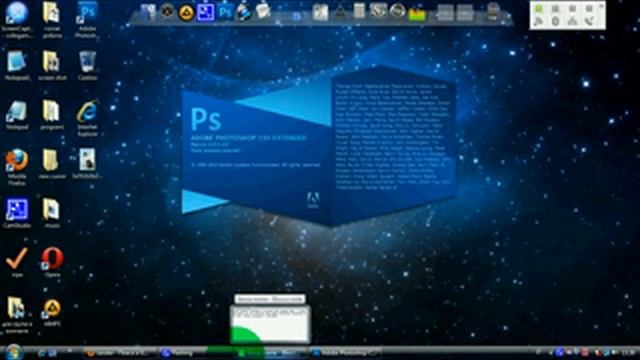Click the CamStudio icon in the dock

[x=205, y=12]
